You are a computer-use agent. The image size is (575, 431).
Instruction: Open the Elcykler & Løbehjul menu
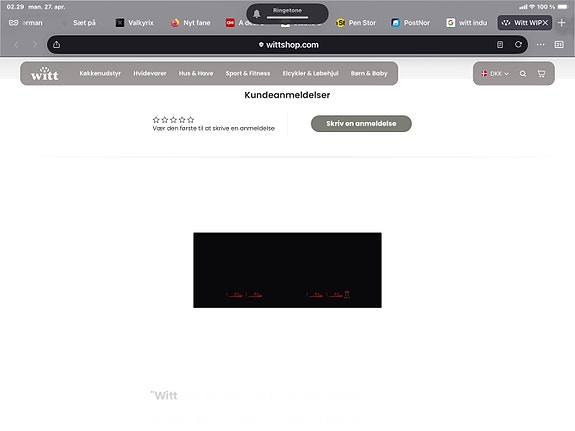(x=311, y=73)
